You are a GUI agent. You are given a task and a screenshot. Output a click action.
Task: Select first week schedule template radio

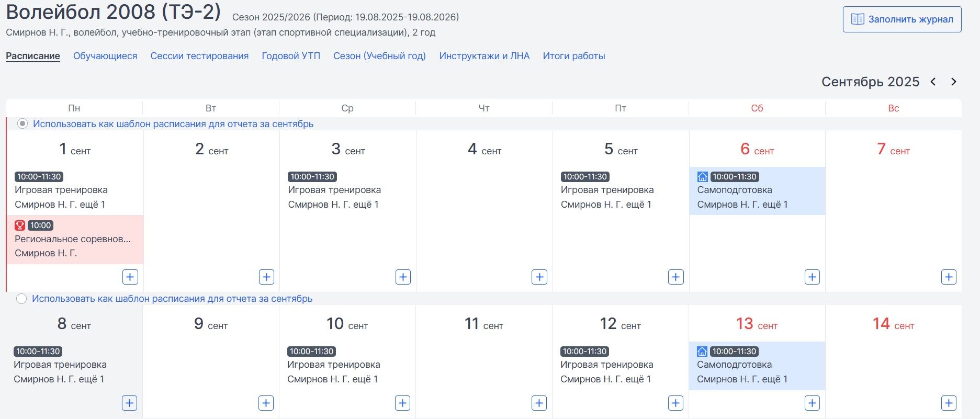[22, 124]
